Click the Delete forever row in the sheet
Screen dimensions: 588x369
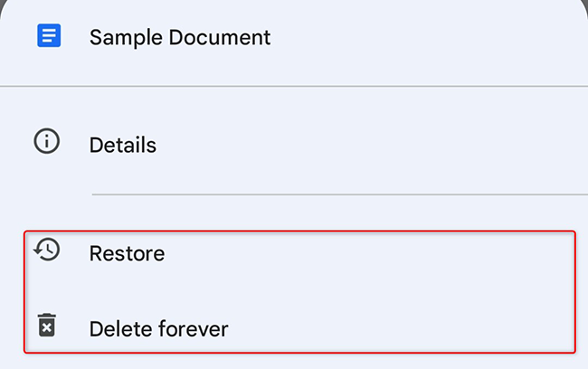299,328
